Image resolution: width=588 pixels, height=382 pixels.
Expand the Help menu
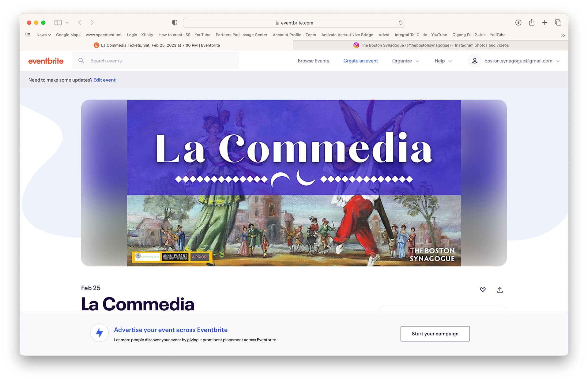tap(443, 61)
